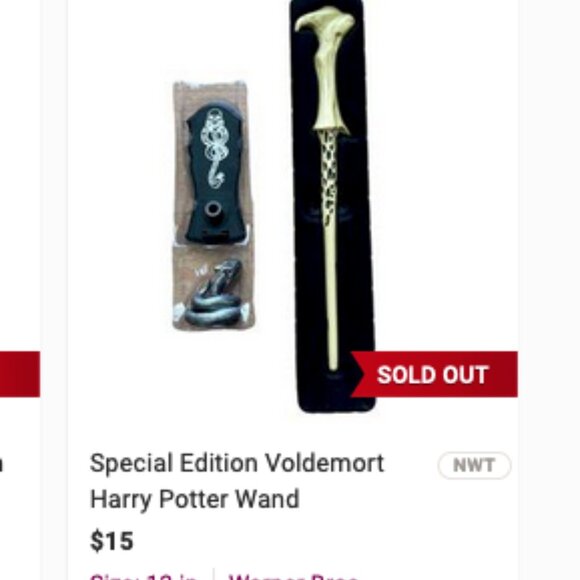Open the Voldemort wand product photo
Viewport: 580px width, 580px height.
click(x=333, y=206)
